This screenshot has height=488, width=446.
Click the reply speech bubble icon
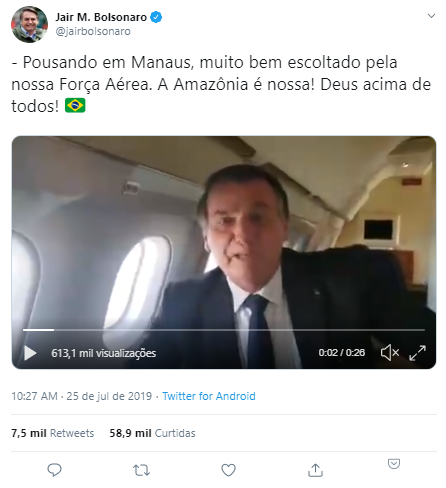[x=54, y=470]
